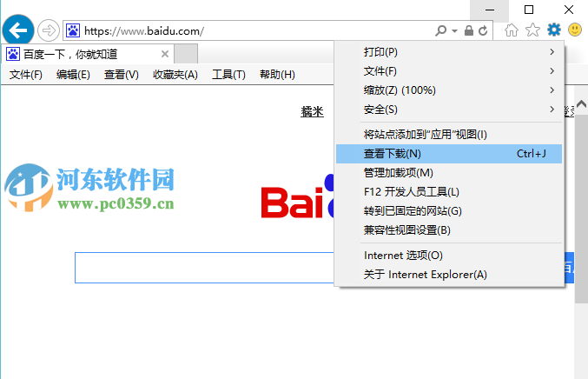Image resolution: width=588 pixels, height=379 pixels.
Task: Open the 查看(V) menu
Action: click(x=121, y=75)
